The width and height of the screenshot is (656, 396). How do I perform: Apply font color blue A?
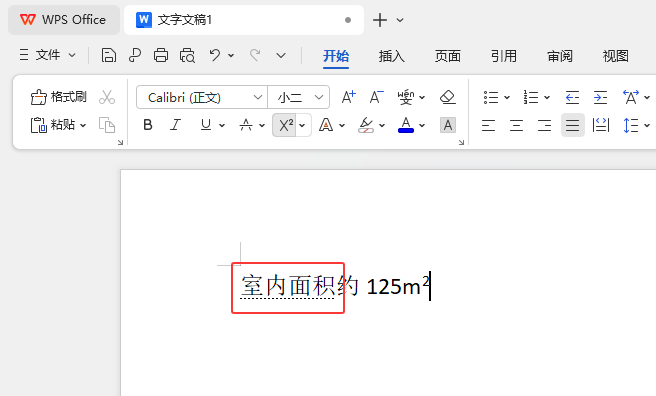406,125
